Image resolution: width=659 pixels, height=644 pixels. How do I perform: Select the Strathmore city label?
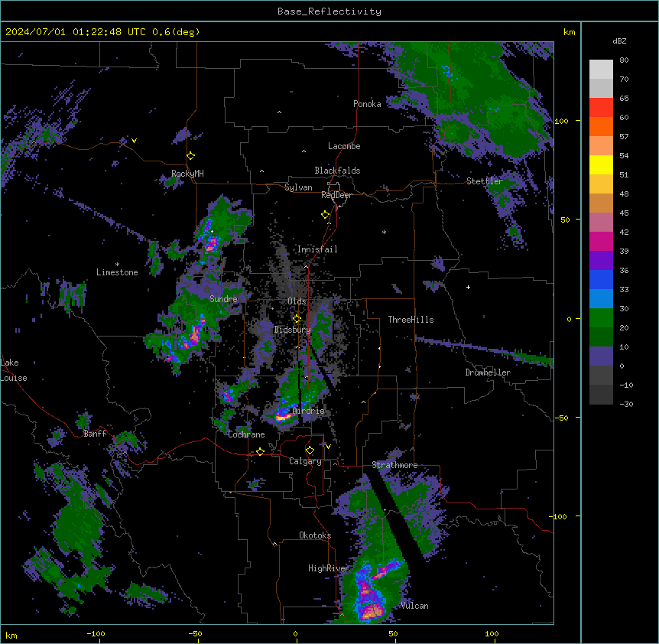click(394, 465)
